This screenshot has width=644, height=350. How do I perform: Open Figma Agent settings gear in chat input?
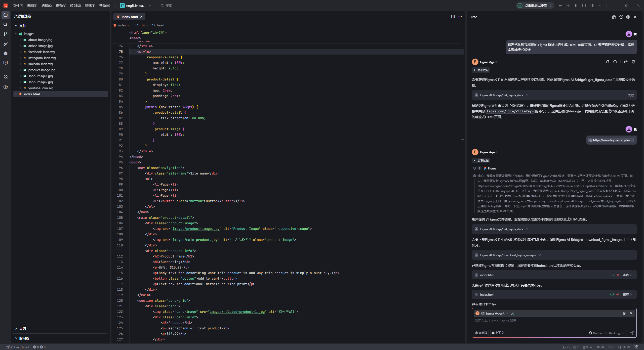pyautogui.click(x=624, y=313)
